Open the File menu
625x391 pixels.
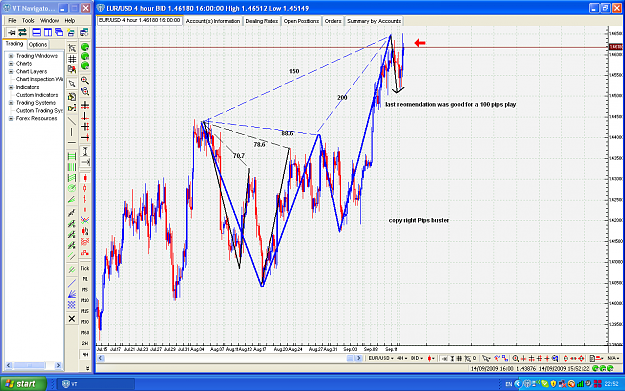click(12, 20)
